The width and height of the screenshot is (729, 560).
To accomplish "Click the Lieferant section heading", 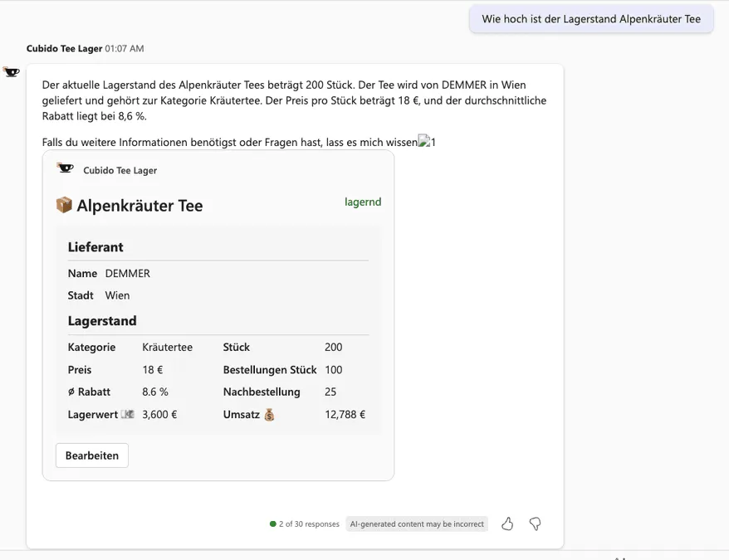I will [x=95, y=247].
